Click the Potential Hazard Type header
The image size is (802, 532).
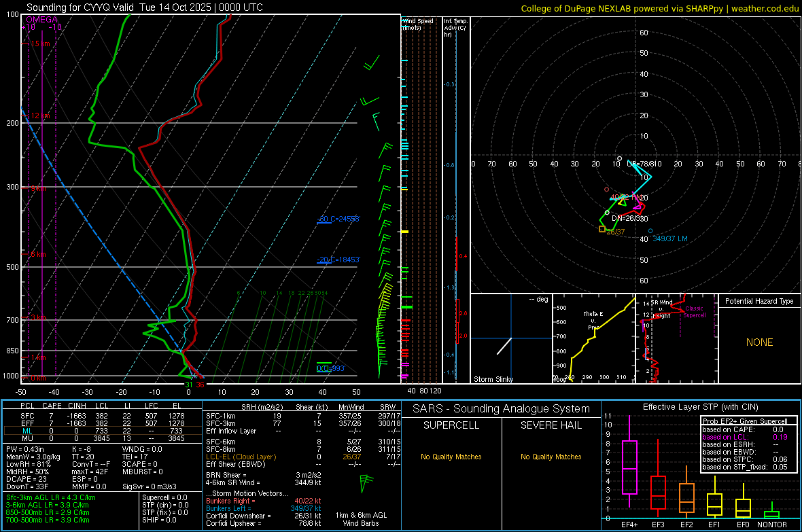click(x=759, y=301)
